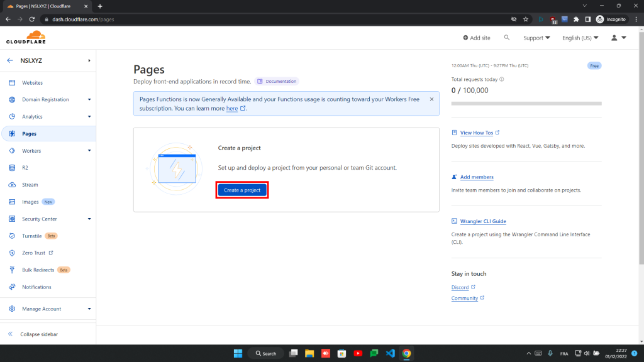Open a new browser tab
644x362 pixels.
(x=100, y=6)
